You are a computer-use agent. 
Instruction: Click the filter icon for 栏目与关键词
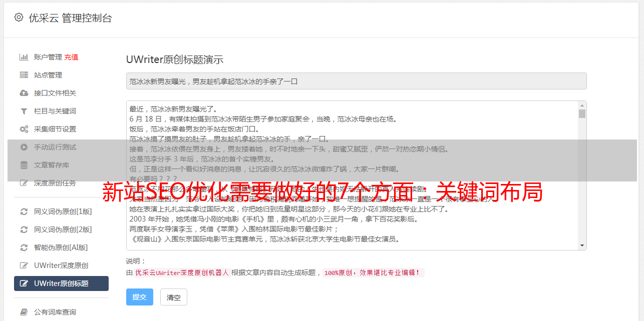[x=24, y=111]
